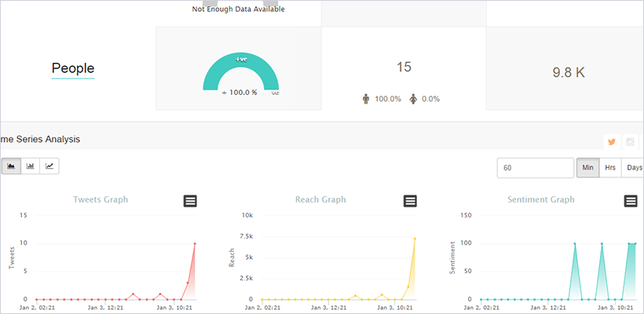Switch to area chart view
Image resolution: width=644 pixels, height=314 pixels.
pyautogui.click(x=12, y=166)
